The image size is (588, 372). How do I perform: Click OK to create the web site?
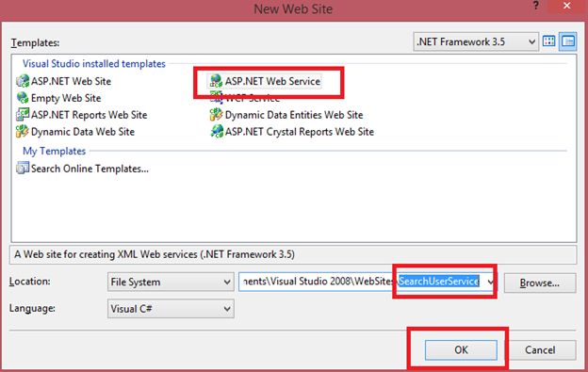[461, 350]
